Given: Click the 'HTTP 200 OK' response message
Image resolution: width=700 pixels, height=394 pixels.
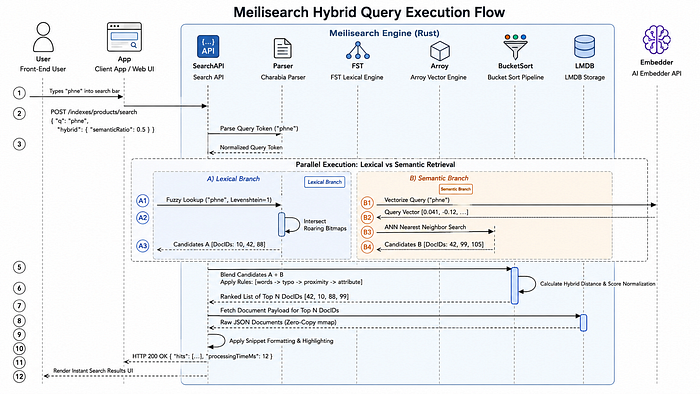Looking at the screenshot, I should point(202,356).
